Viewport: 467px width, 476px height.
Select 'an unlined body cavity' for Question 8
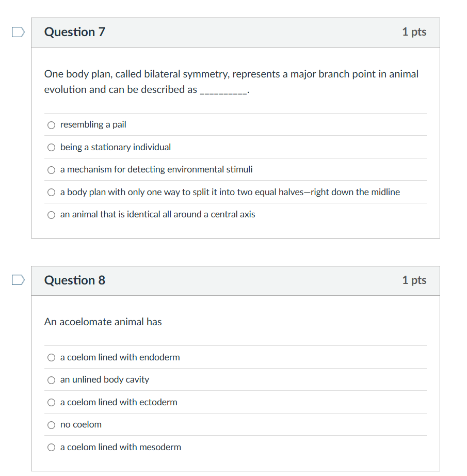[x=51, y=380]
